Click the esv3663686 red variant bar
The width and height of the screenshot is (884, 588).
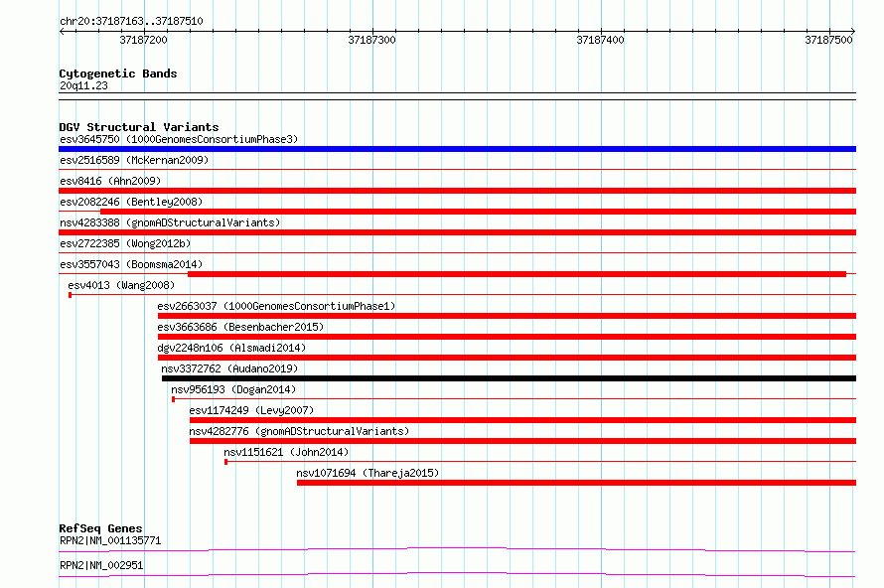click(x=507, y=337)
